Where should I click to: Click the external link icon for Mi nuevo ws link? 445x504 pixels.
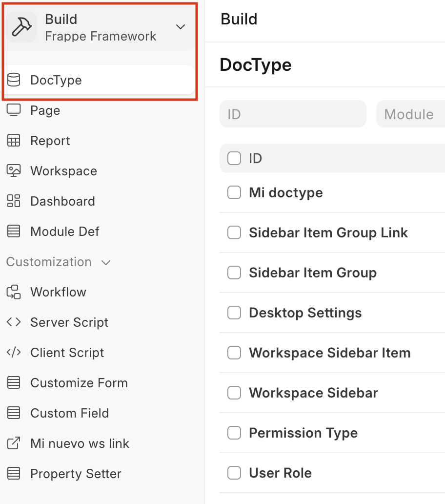14,443
